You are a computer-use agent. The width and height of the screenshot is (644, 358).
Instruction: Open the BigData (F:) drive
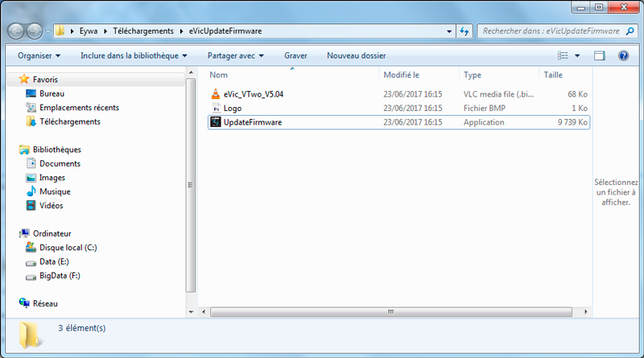point(60,275)
